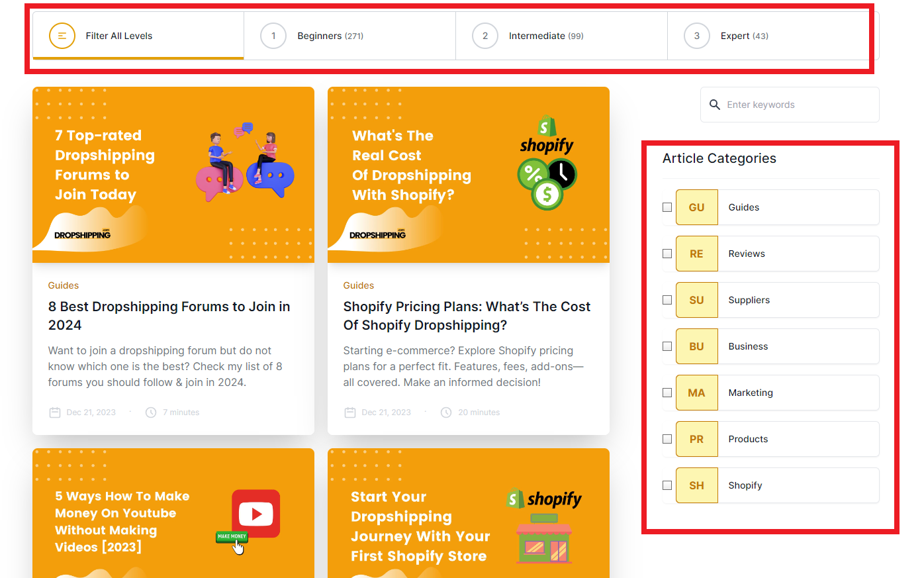Click the Products category label
This screenshot has width=924, height=578.
[x=749, y=439]
